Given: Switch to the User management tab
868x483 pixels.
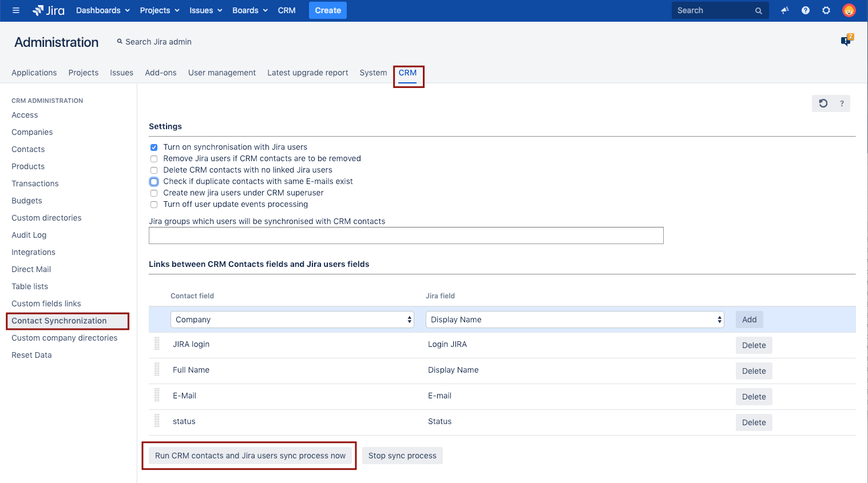Looking at the screenshot, I should point(222,73).
